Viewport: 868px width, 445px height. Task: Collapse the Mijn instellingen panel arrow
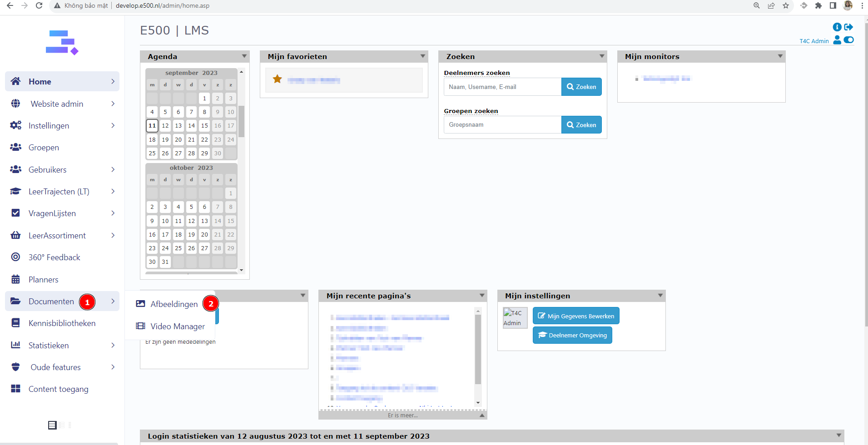[660, 296]
